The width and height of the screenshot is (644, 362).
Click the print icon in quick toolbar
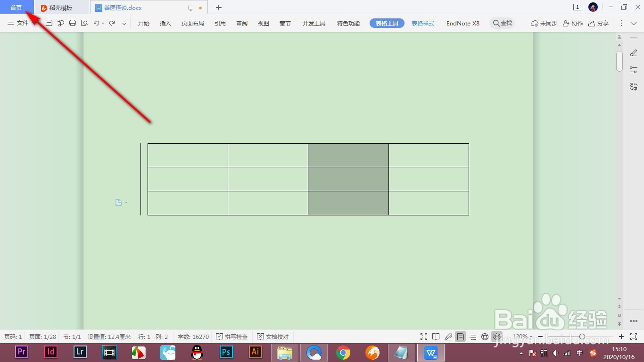(x=73, y=23)
